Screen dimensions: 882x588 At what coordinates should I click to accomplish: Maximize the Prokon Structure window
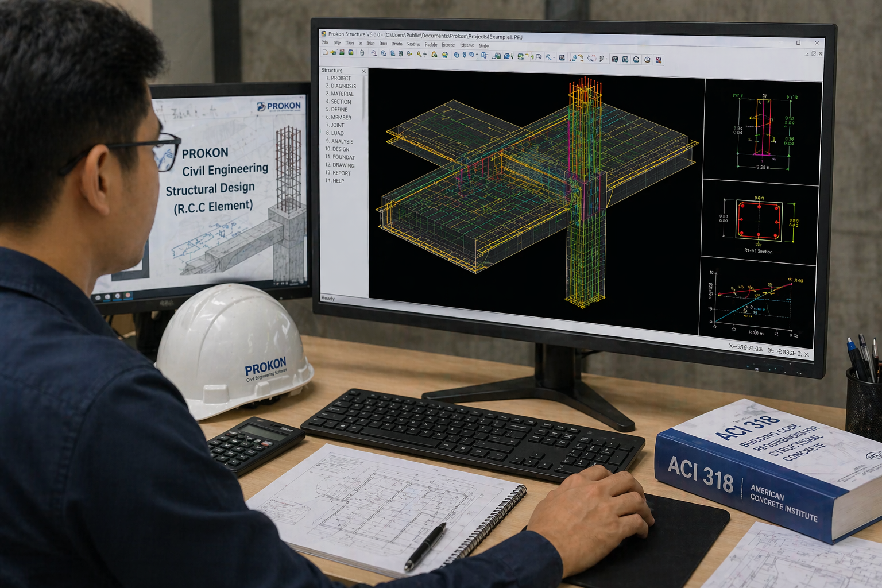point(798,42)
